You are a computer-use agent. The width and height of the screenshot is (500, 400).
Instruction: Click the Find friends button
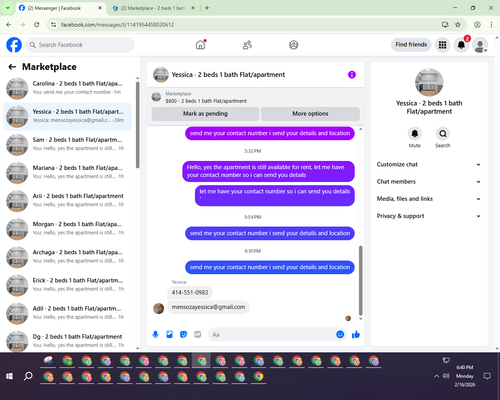coord(411,45)
